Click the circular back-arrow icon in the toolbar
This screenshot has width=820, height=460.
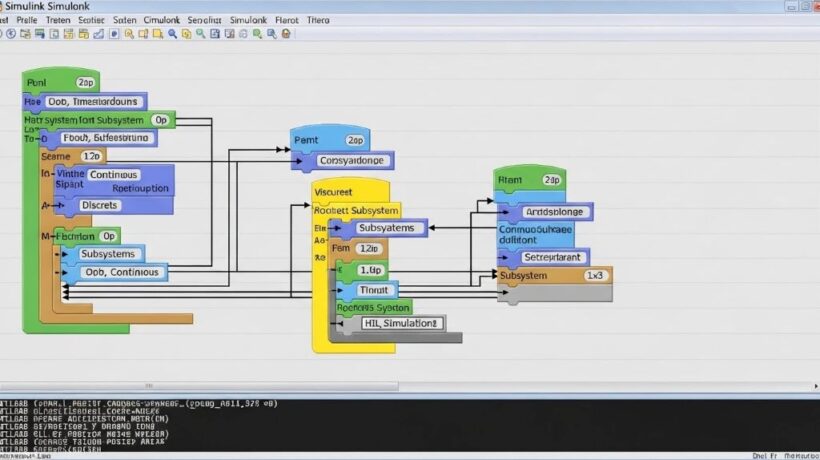(x=10, y=34)
